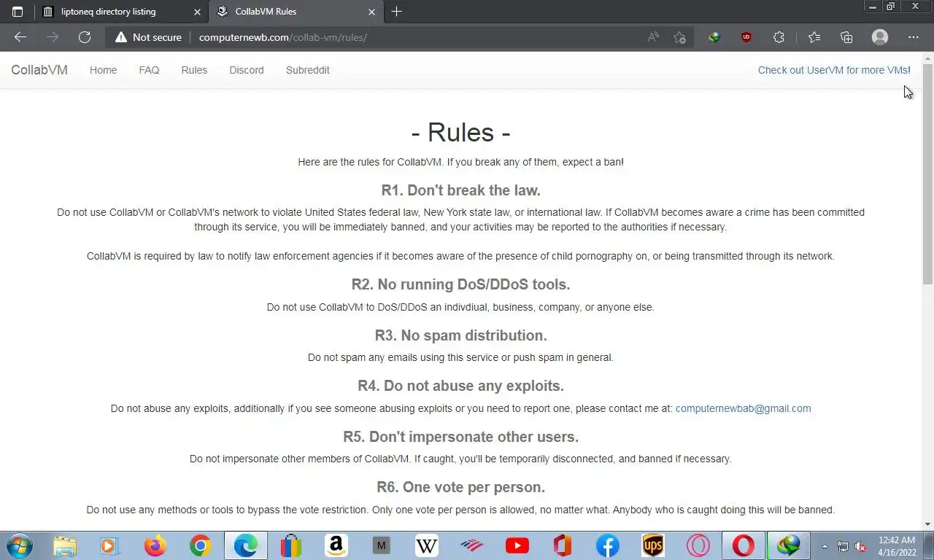Launch red Opera browser from taskbar
Viewport: 934px width, 560px height.
tap(743, 545)
